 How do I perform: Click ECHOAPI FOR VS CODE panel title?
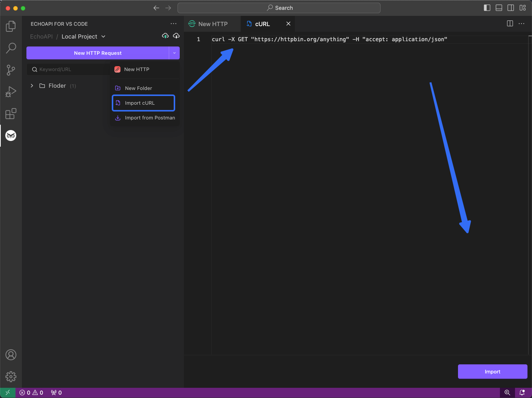59,24
